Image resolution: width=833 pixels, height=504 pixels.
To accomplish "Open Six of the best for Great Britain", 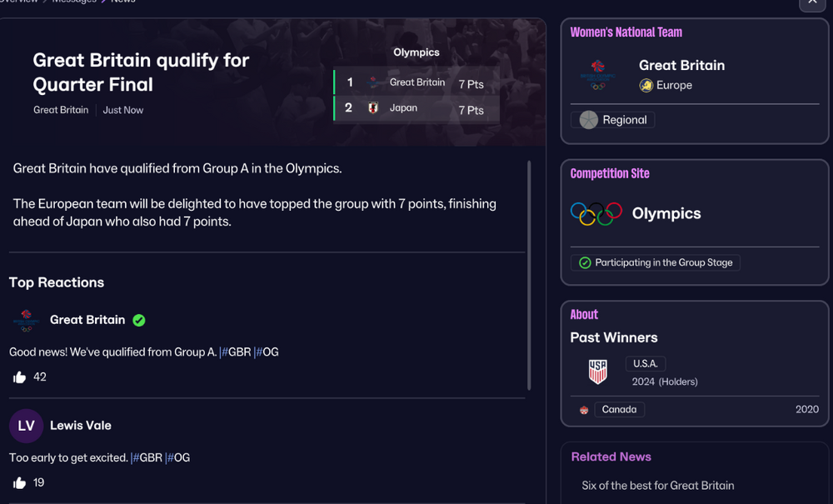I will tap(658, 486).
